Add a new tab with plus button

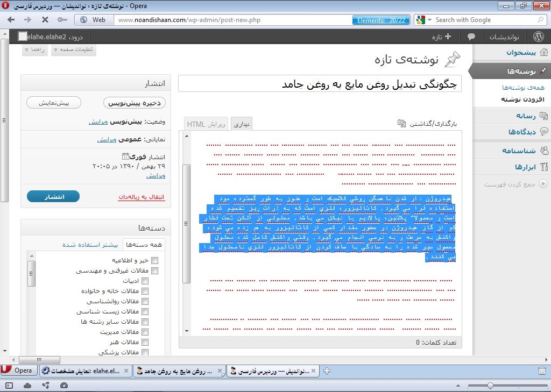tap(327, 371)
